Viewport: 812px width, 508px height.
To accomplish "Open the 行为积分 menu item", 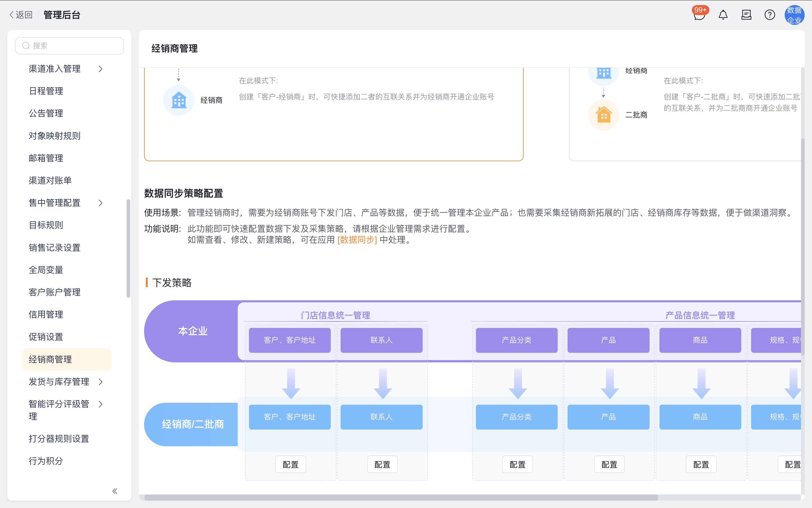I will [67, 461].
